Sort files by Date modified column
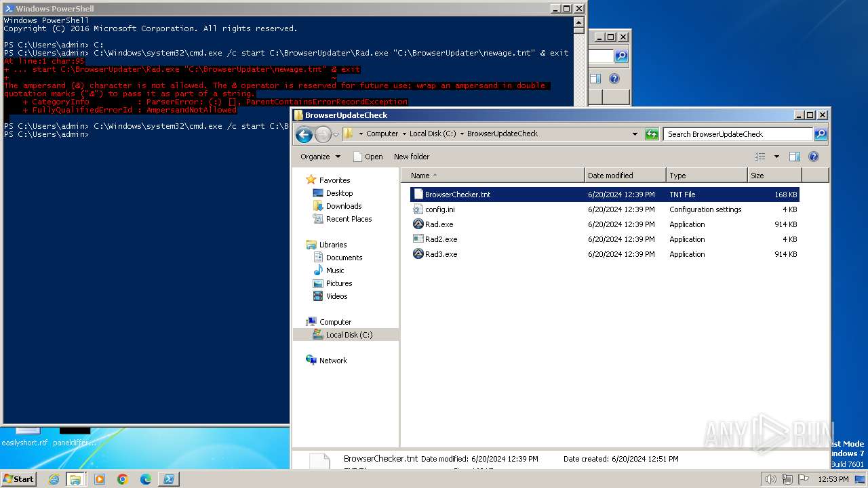868x488 pixels. (625, 176)
